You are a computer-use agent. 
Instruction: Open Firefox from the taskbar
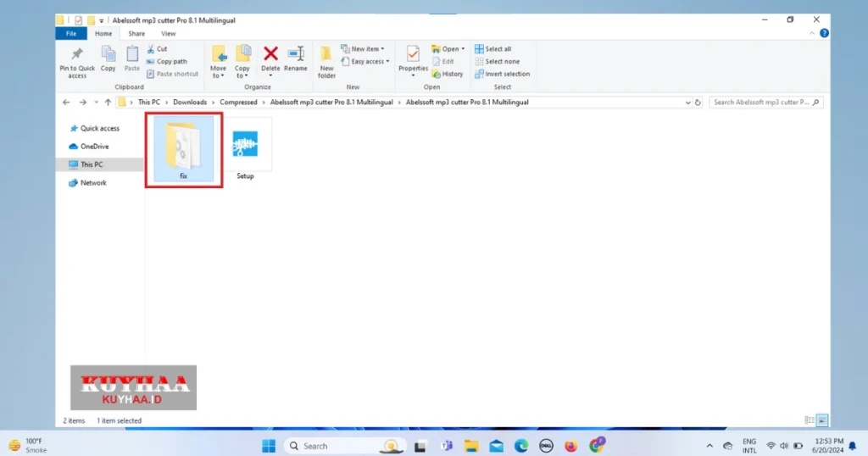coord(570,446)
